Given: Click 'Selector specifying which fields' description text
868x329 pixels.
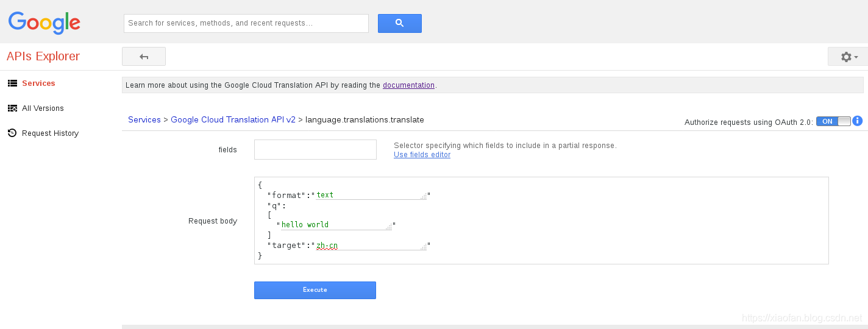Looking at the screenshot, I should (x=505, y=146).
